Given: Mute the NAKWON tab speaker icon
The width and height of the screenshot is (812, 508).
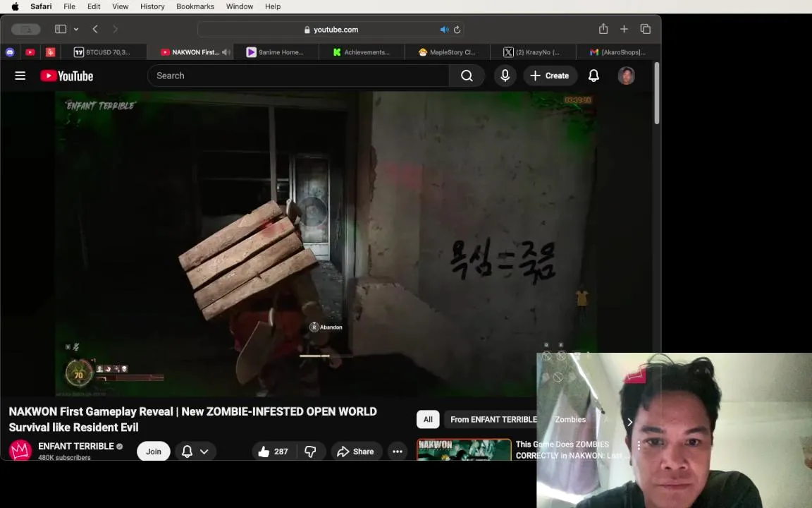Looking at the screenshot, I should tap(226, 52).
